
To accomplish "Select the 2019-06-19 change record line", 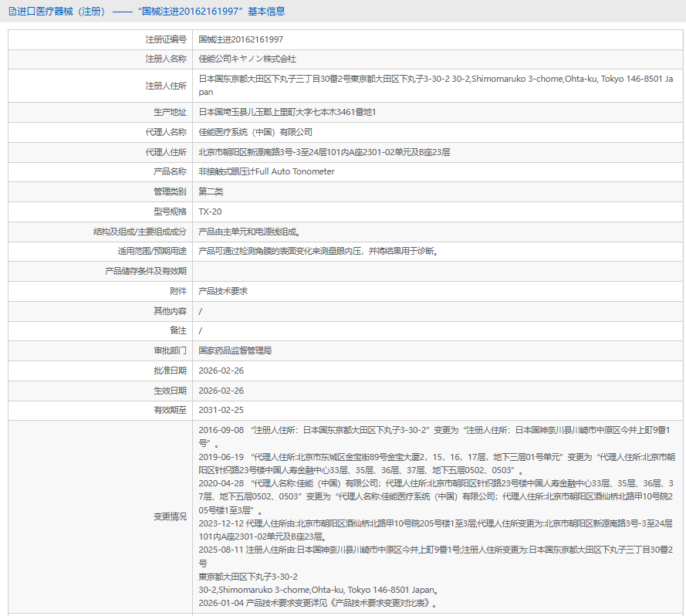I will click(x=437, y=464).
